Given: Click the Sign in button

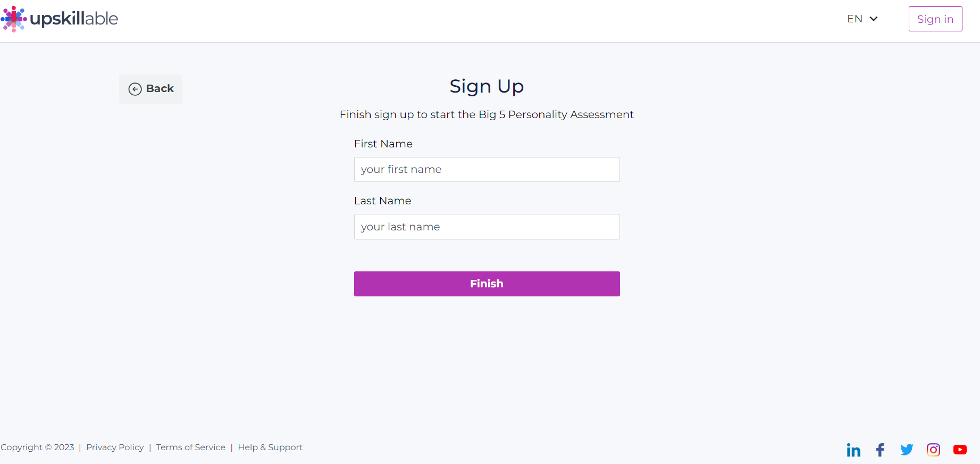Looking at the screenshot, I should 935,19.
